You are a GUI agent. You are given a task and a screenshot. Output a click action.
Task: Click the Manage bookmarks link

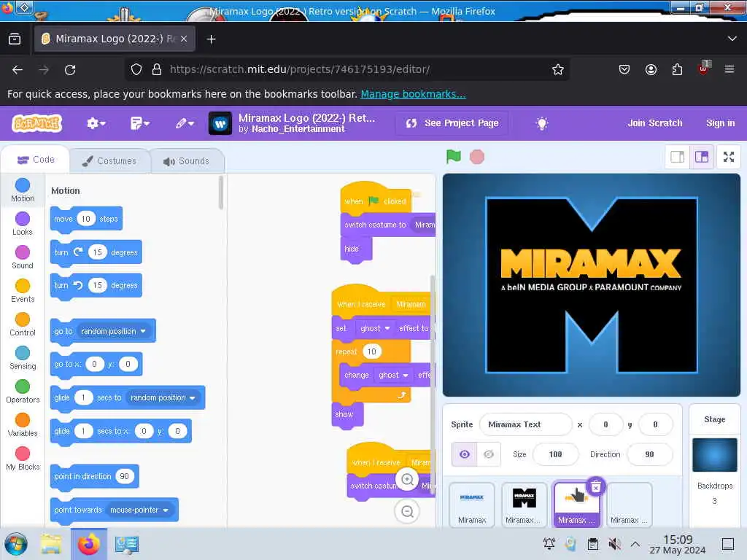413,94
